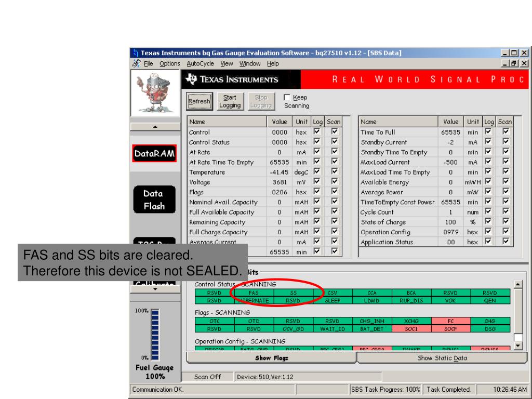Viewport: 532px width, 399px height.
Task: Click Device:510,Ver:1.12 status text
Action: click(x=265, y=377)
